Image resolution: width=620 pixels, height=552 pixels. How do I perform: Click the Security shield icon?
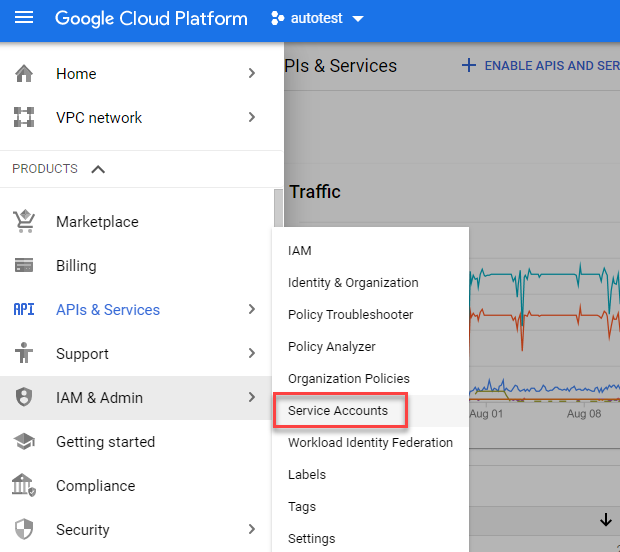(x=24, y=529)
